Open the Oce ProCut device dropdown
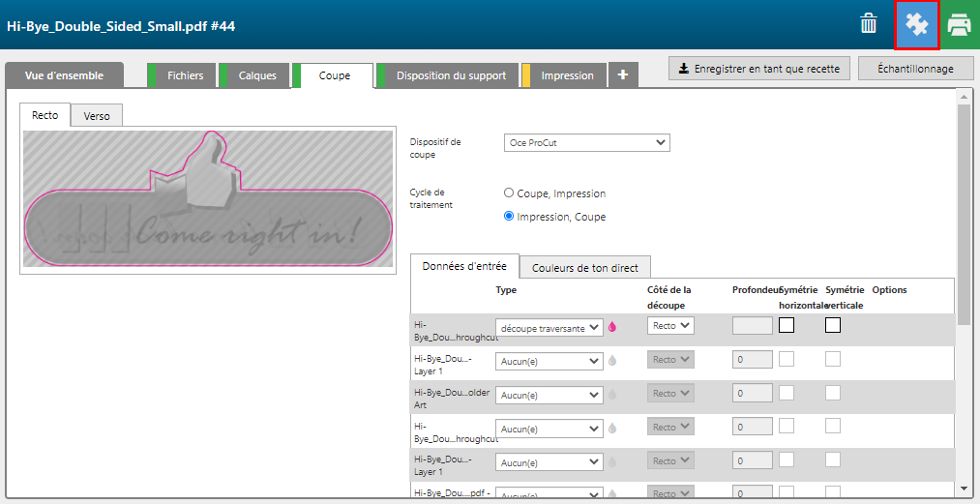The image size is (980, 504). (587, 143)
